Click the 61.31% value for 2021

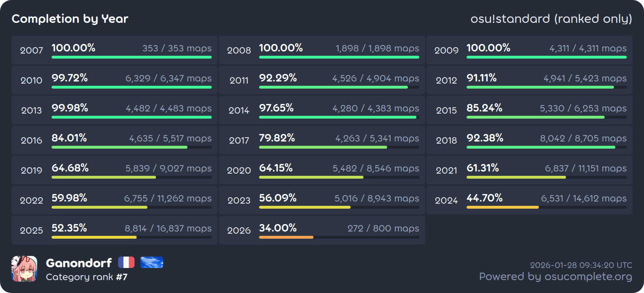pyautogui.click(x=483, y=168)
